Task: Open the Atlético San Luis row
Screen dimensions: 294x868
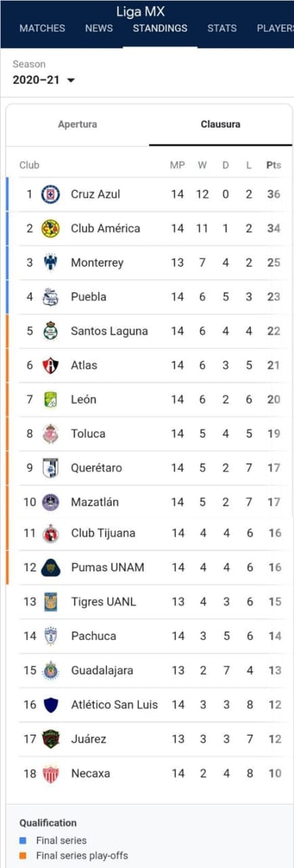Action: click(150, 705)
